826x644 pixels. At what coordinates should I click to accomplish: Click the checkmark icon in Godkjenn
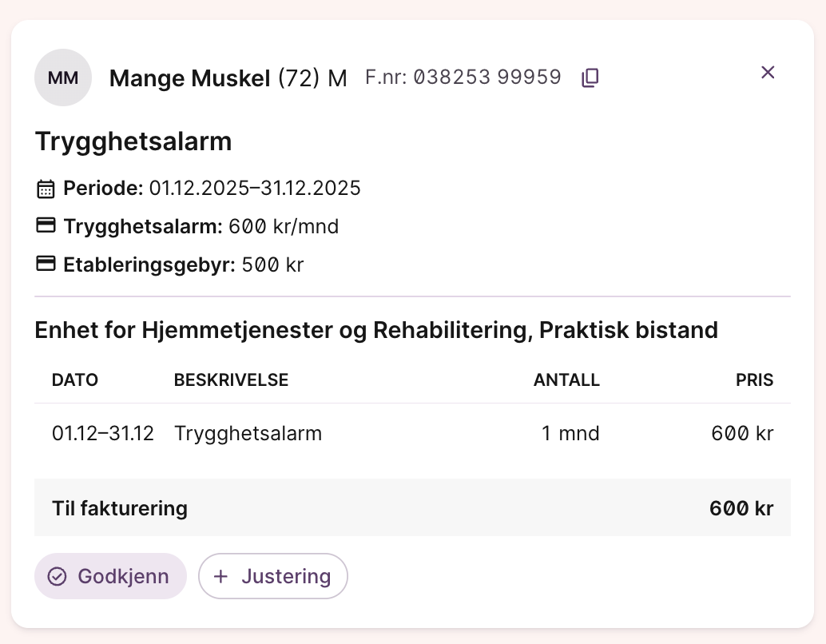coord(57,576)
